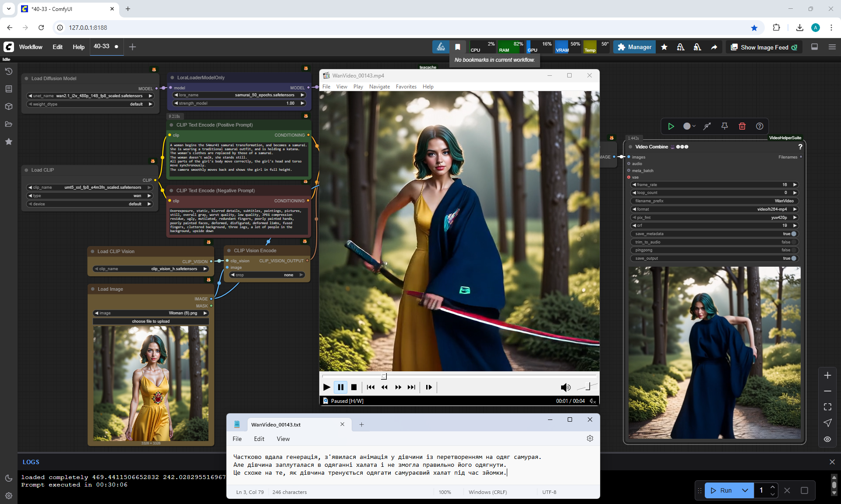Viewport: 841px width, 504px height.
Task: Open the node library cube icon
Action: point(8,106)
